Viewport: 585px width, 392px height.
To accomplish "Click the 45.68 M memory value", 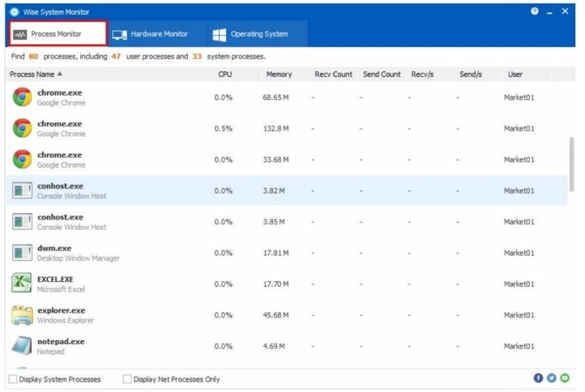I will tap(276, 315).
